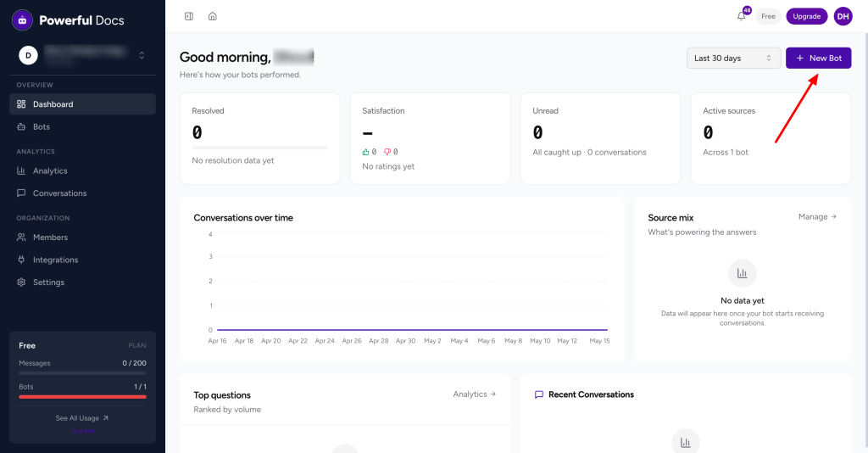Image resolution: width=868 pixels, height=453 pixels.
Task: Click the Recent Conversations chat icon
Action: tap(538, 394)
